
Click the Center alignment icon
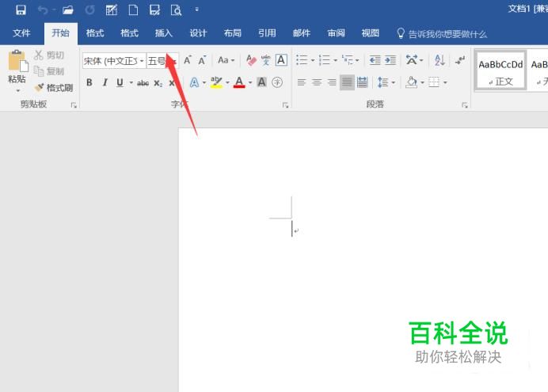click(x=317, y=82)
